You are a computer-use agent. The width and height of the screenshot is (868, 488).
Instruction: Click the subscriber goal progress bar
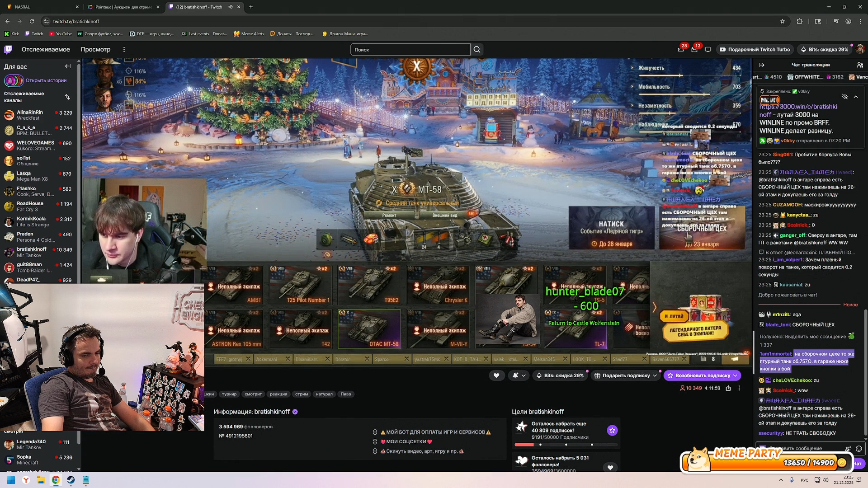point(566,445)
